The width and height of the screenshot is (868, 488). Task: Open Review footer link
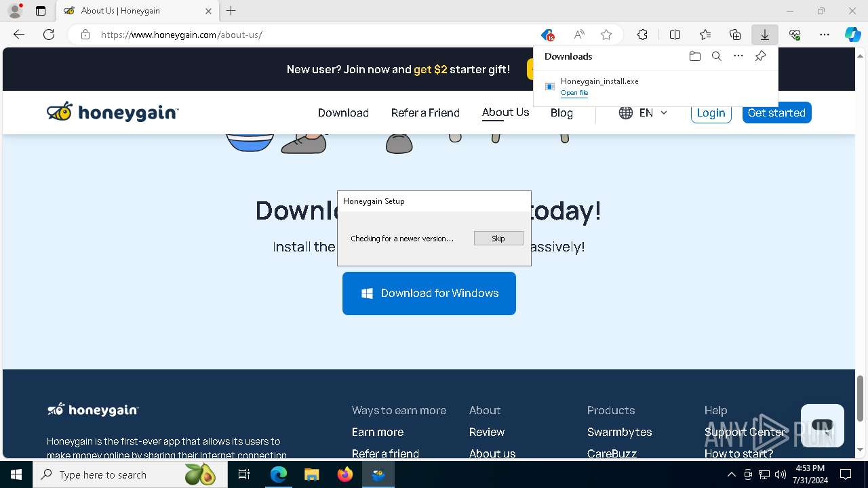click(487, 432)
